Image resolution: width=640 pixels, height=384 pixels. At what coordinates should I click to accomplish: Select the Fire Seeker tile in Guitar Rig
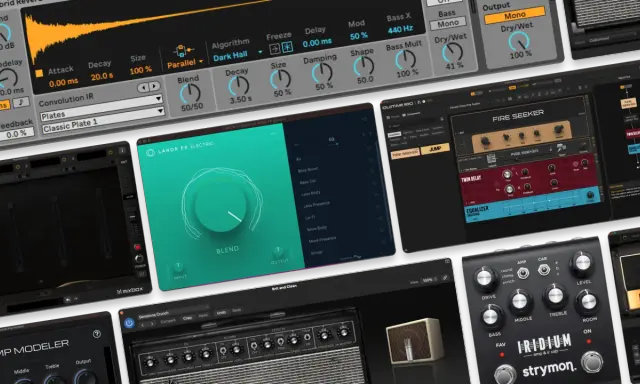[x=405, y=154]
